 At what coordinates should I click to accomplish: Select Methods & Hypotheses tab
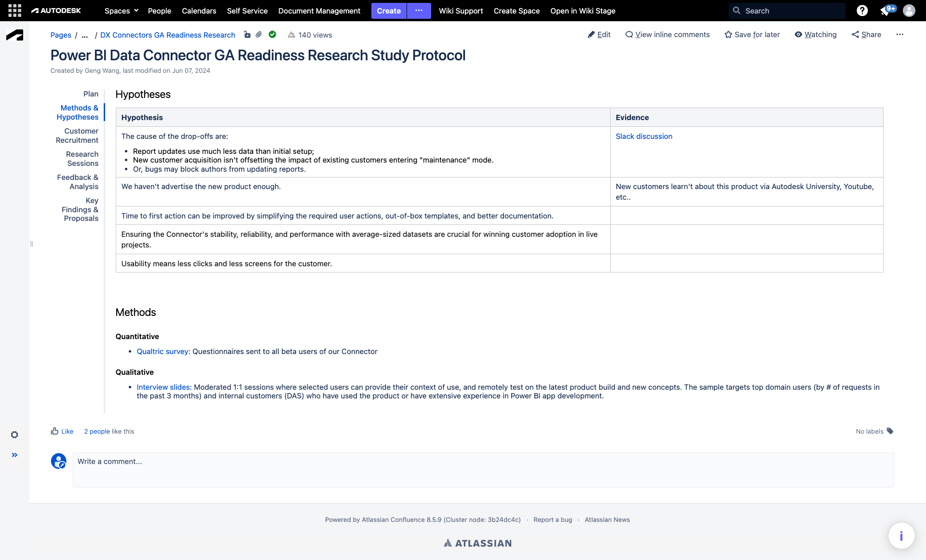(x=77, y=112)
